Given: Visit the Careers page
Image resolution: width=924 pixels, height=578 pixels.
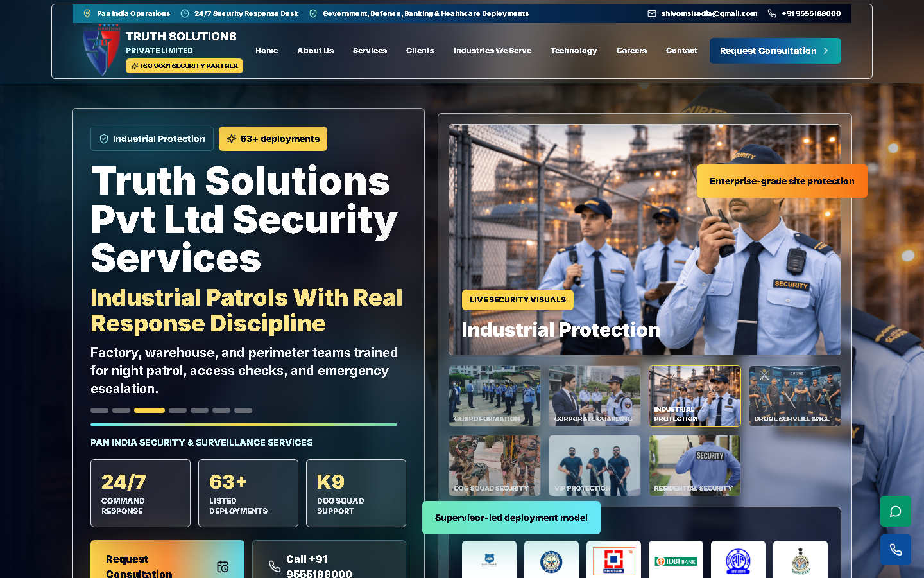Looking at the screenshot, I should (x=631, y=51).
